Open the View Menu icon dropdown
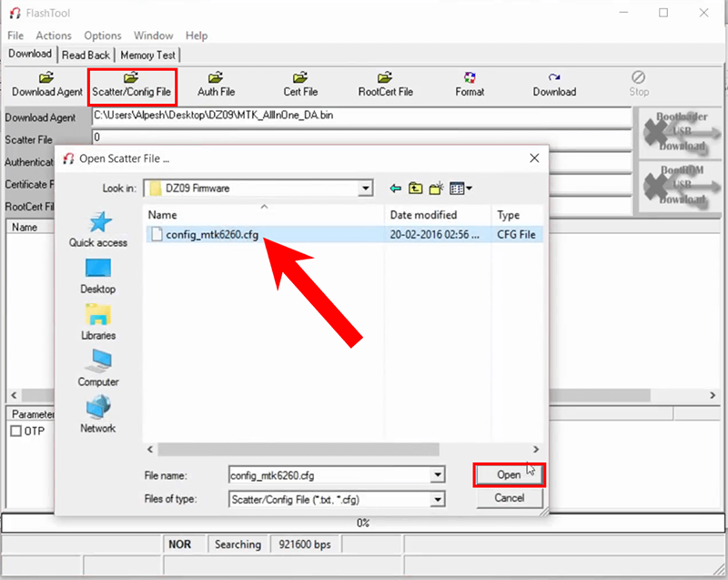This screenshot has height=580, width=728. [461, 188]
